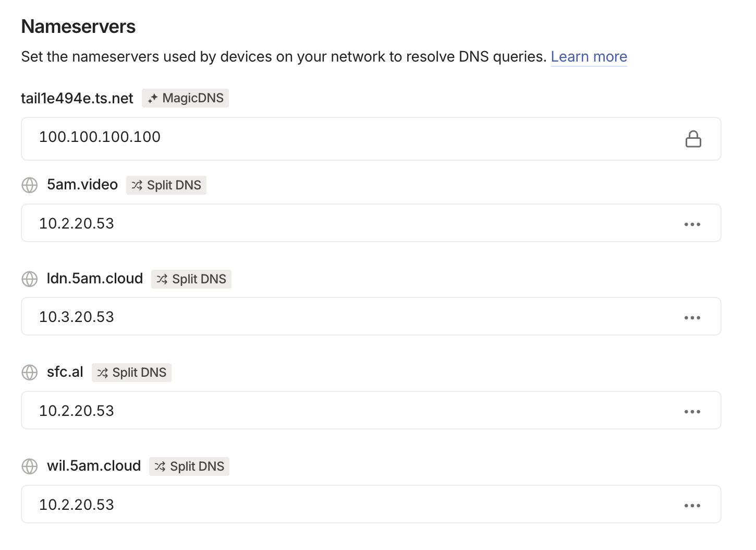Open the Learn more link about nameservers
The width and height of the screenshot is (756, 550).
pos(589,56)
